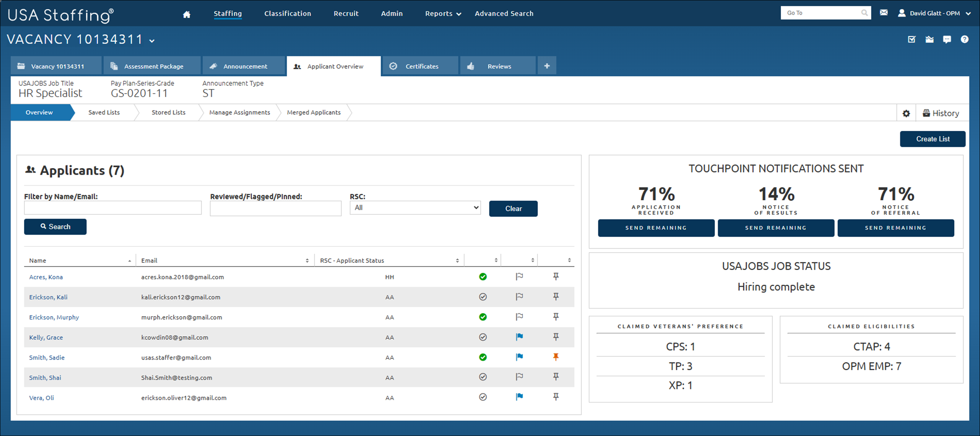Open the History panel

(x=942, y=113)
